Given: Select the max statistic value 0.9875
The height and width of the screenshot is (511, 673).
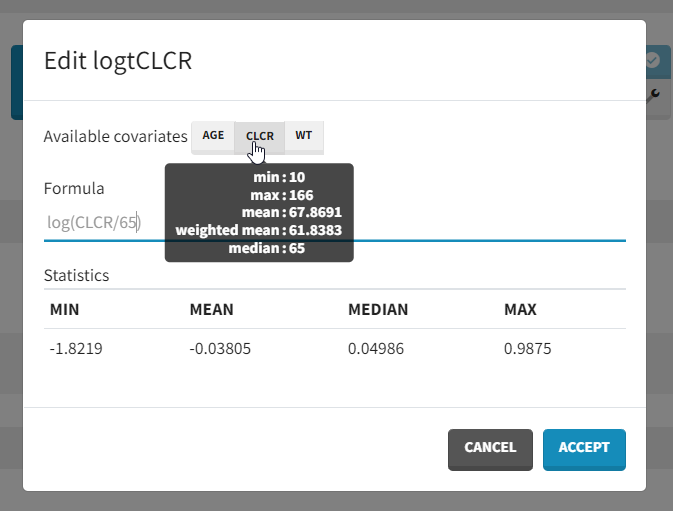Looking at the screenshot, I should pos(528,349).
